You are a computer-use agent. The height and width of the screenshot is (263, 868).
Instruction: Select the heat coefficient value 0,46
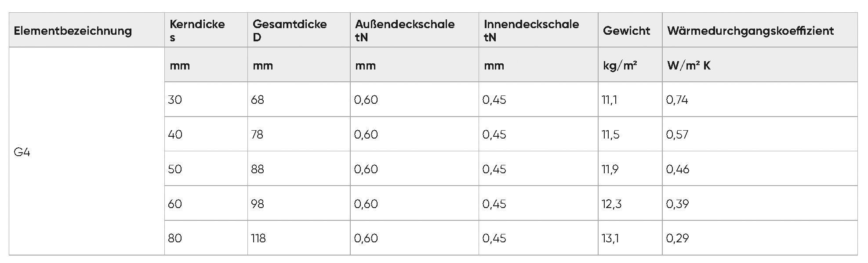point(677,169)
